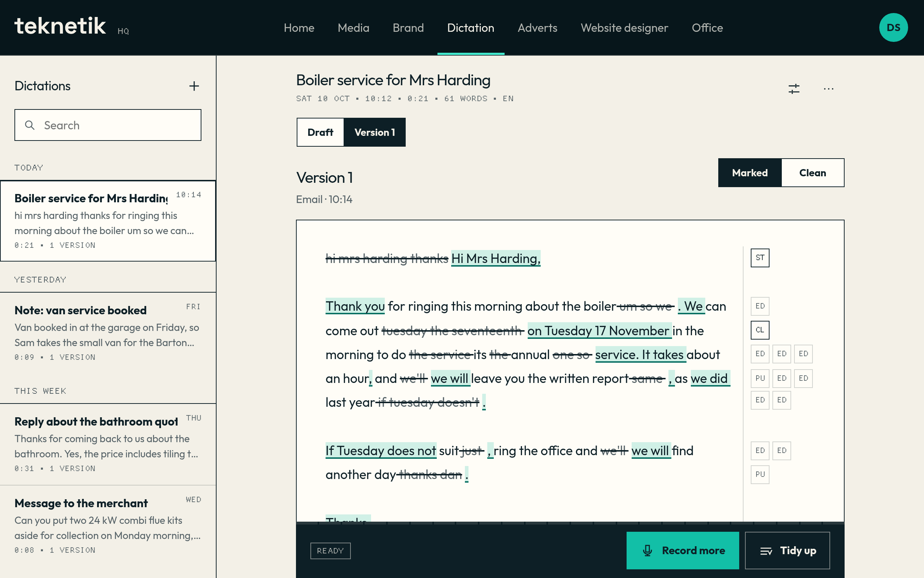Open 'Reply about the bathroom quote' dictation
The height and width of the screenshot is (578, 924).
point(108,444)
